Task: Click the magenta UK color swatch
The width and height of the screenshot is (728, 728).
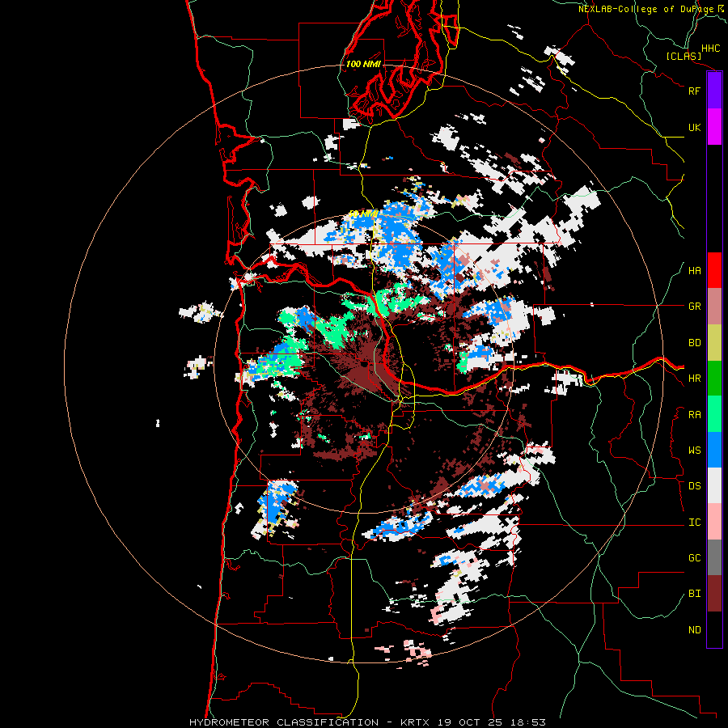Action: coord(714,127)
